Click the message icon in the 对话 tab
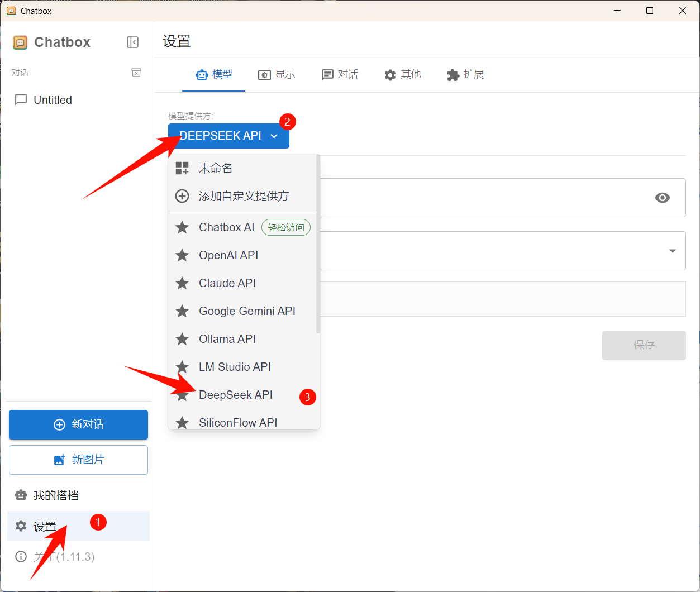 327,75
